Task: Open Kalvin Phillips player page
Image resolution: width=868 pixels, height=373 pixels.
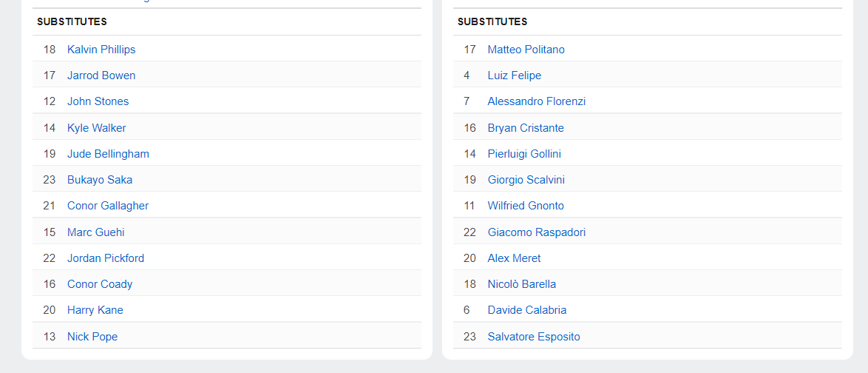Action: click(x=101, y=50)
